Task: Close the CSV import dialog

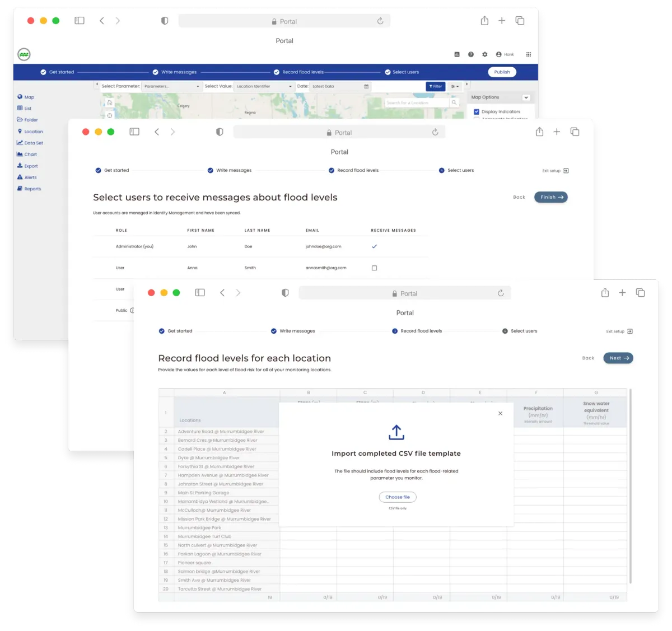Action: coord(500,413)
